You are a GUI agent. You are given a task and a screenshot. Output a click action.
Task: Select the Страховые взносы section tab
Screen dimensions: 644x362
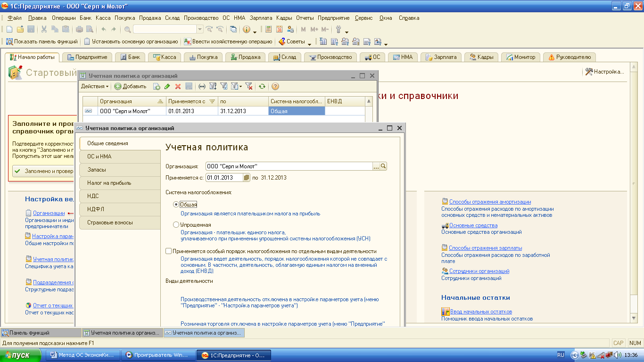click(x=120, y=222)
